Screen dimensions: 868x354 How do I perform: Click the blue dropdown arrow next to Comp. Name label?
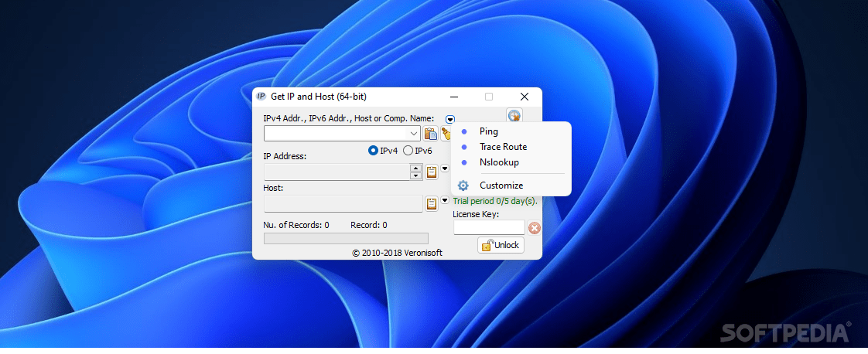point(450,119)
